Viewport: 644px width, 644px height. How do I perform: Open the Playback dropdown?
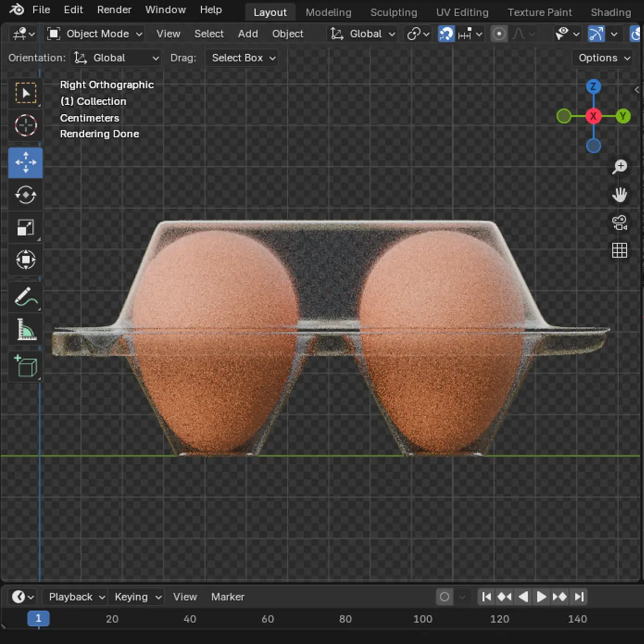(x=76, y=597)
